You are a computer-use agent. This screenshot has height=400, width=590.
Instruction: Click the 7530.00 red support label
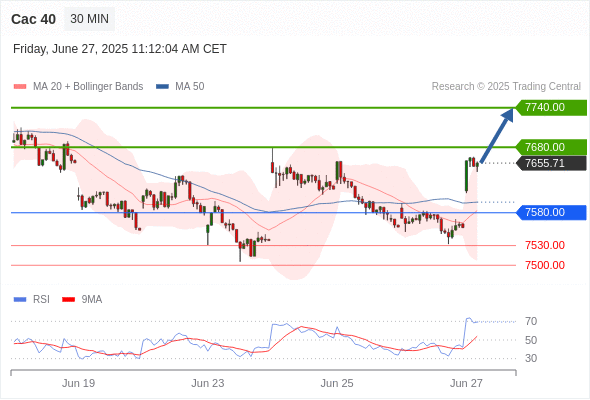pos(545,245)
